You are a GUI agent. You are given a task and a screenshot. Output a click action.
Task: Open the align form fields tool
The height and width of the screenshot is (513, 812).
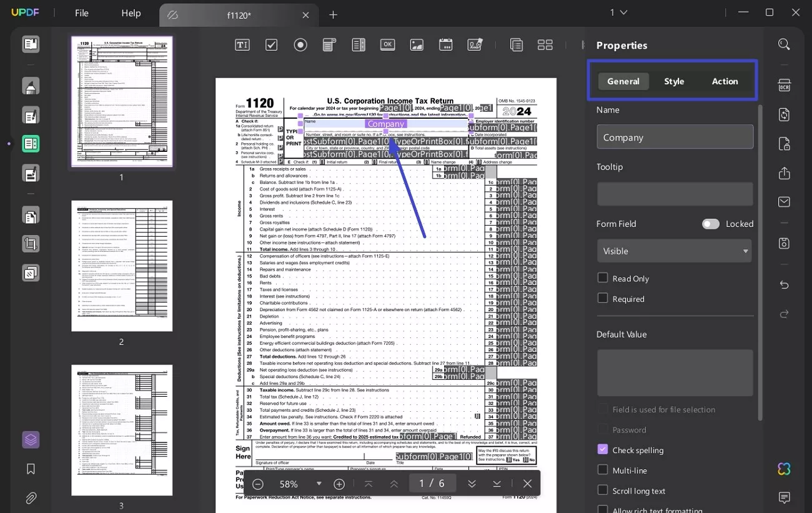(x=545, y=44)
